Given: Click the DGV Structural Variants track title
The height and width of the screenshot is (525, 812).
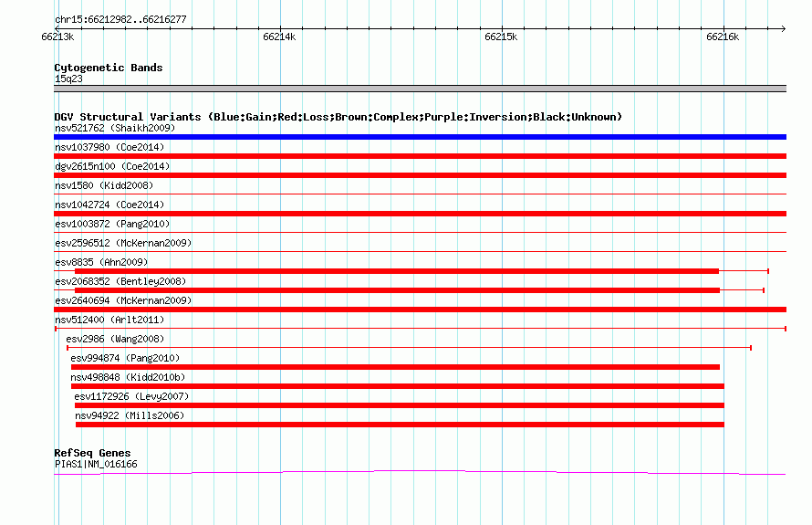Looking at the screenshot, I should pyautogui.click(x=338, y=117).
